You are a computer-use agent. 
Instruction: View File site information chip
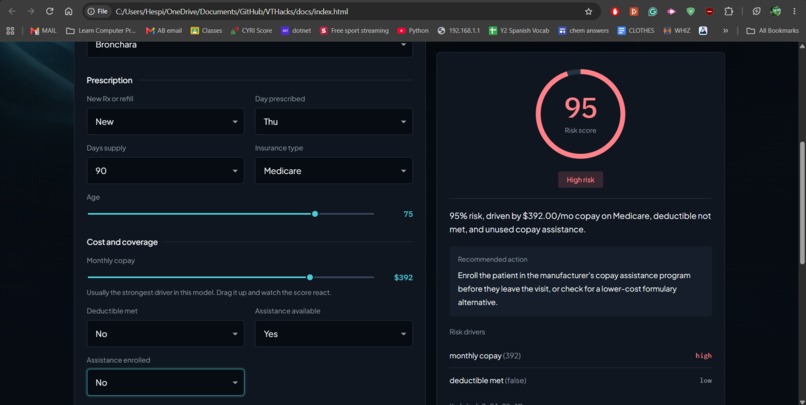[98, 11]
